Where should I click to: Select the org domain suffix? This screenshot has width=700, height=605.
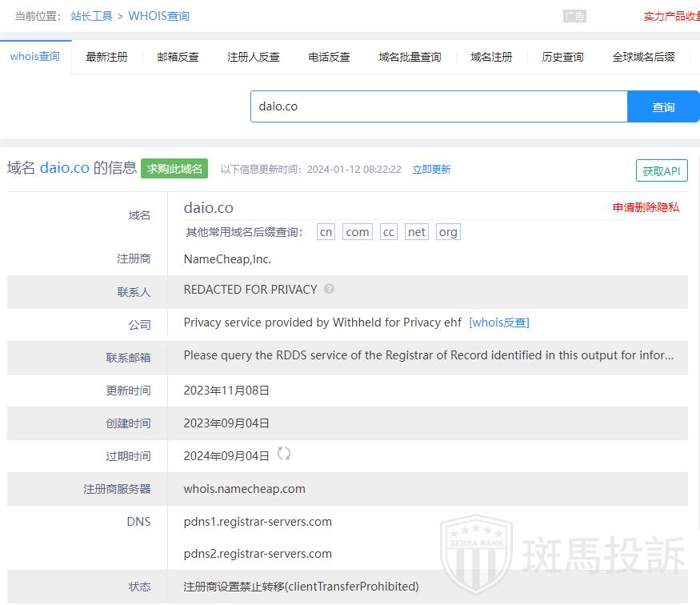[448, 232]
